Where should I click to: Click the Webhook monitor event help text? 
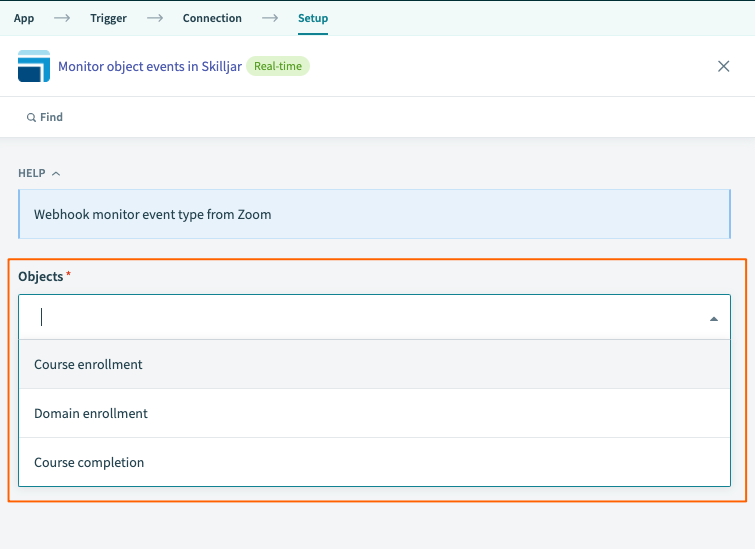pos(153,214)
